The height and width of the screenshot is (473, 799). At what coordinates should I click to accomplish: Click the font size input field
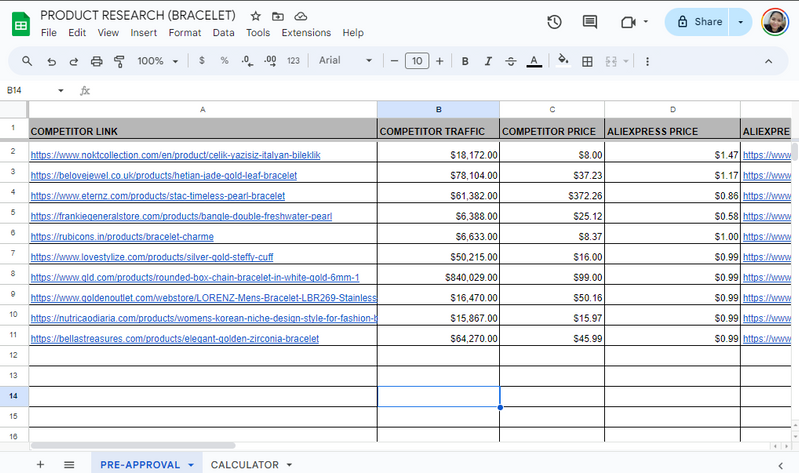[x=417, y=61]
